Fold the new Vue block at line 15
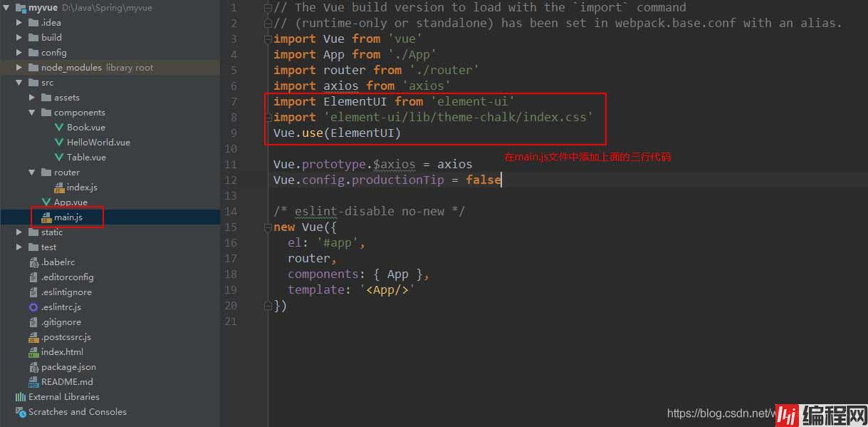 (x=268, y=227)
